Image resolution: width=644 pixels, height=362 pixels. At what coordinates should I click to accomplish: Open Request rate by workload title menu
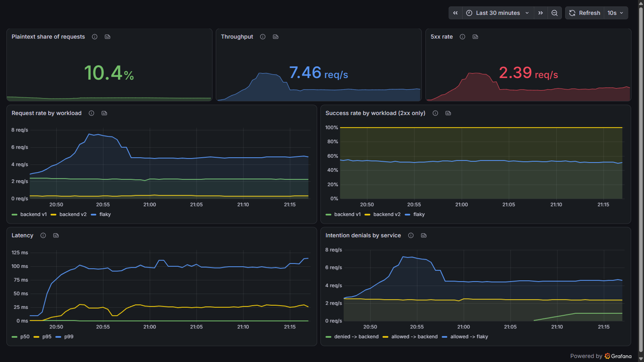[47, 113]
